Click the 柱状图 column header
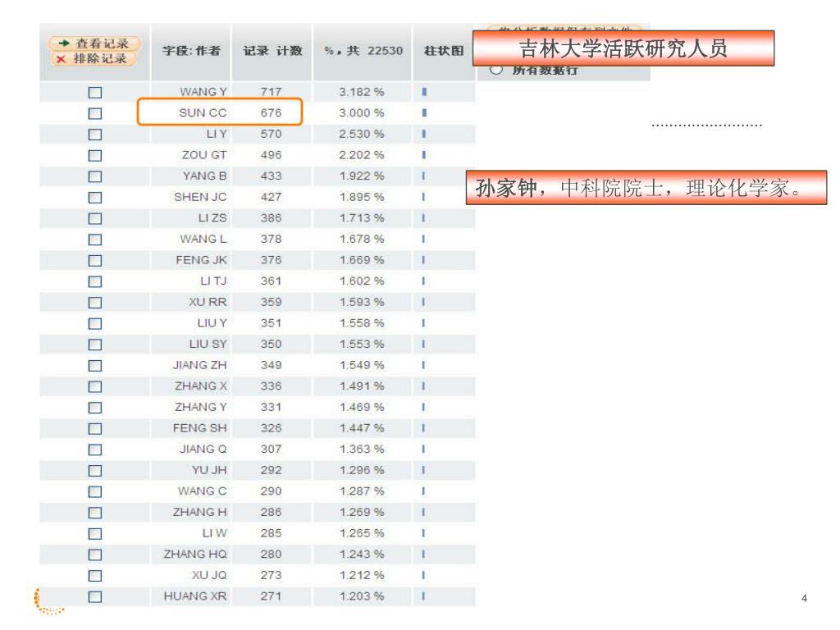This screenshot has width=840, height=630. click(x=443, y=51)
